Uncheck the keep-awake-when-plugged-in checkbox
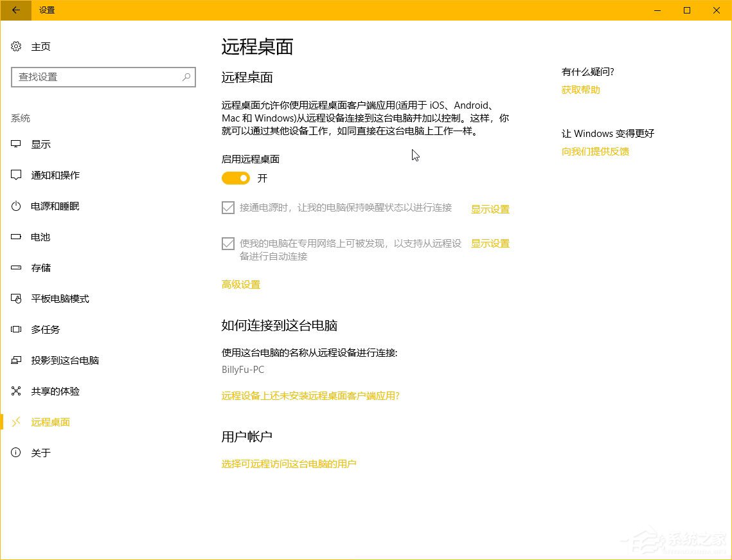This screenshot has width=732, height=560. click(228, 208)
